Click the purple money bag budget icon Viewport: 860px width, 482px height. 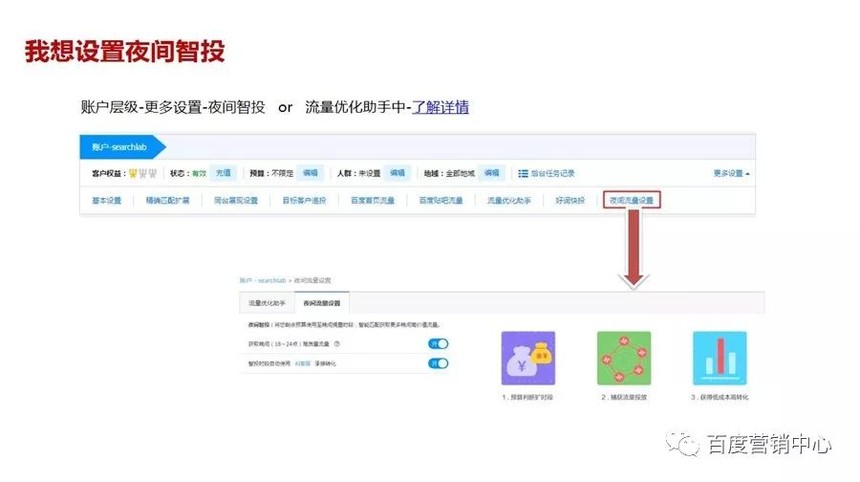528,358
